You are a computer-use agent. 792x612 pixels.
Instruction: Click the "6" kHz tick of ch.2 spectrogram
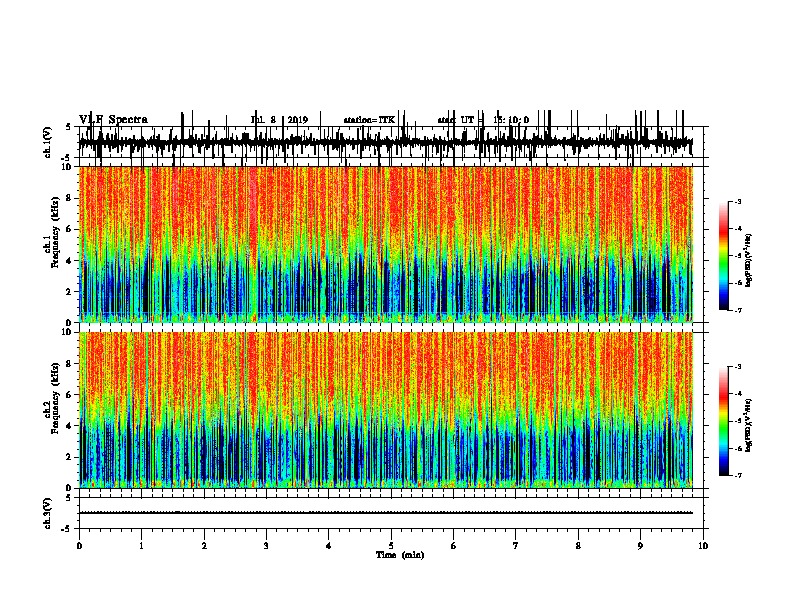click(70, 394)
